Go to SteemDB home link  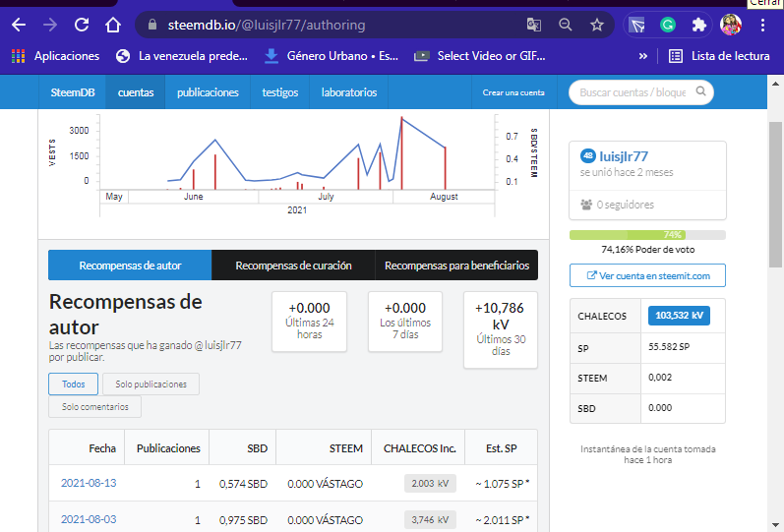pyautogui.click(x=73, y=92)
